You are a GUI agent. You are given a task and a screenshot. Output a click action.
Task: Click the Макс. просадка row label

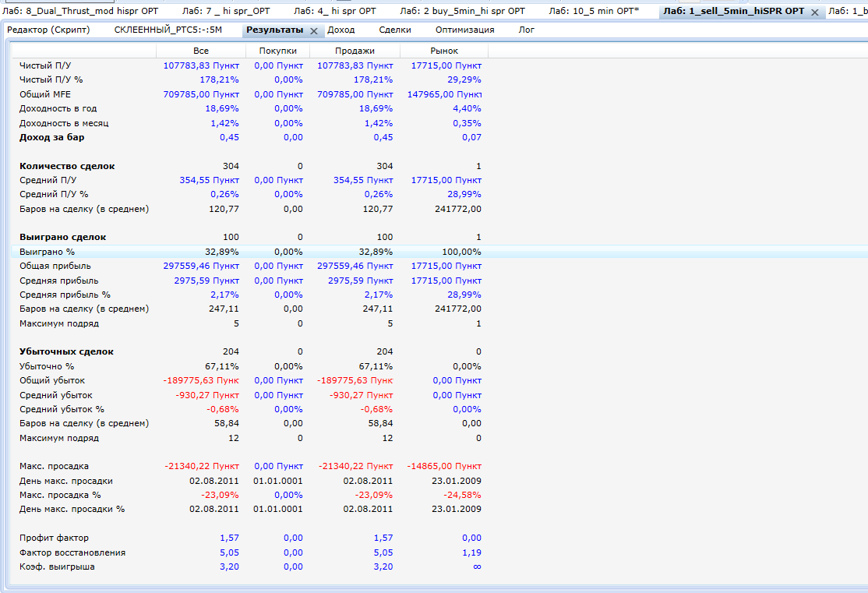coord(54,466)
